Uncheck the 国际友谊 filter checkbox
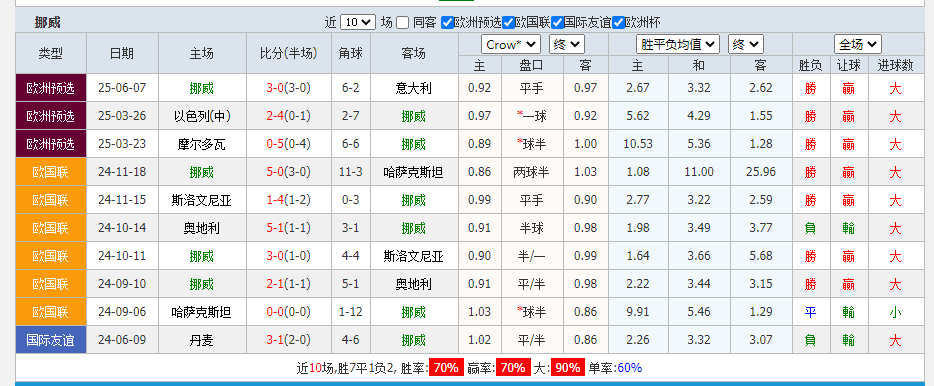The width and height of the screenshot is (934, 386). [558, 23]
